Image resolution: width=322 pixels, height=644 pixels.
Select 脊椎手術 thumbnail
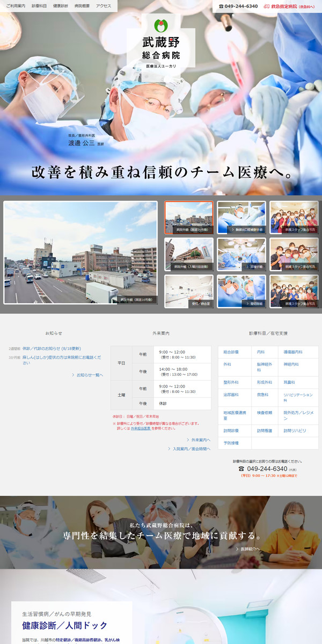point(241,254)
